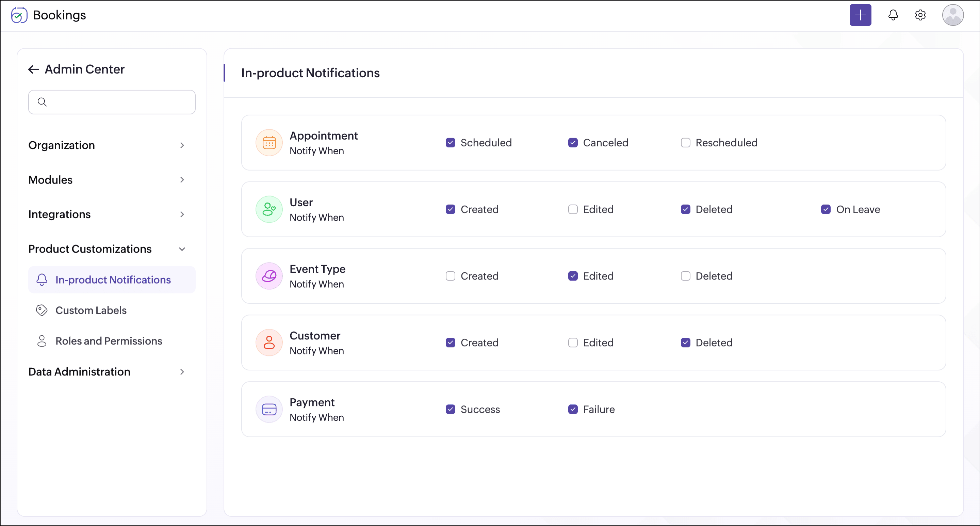This screenshot has height=526, width=980.
Task: Open the settings gear icon
Action: [x=920, y=15]
